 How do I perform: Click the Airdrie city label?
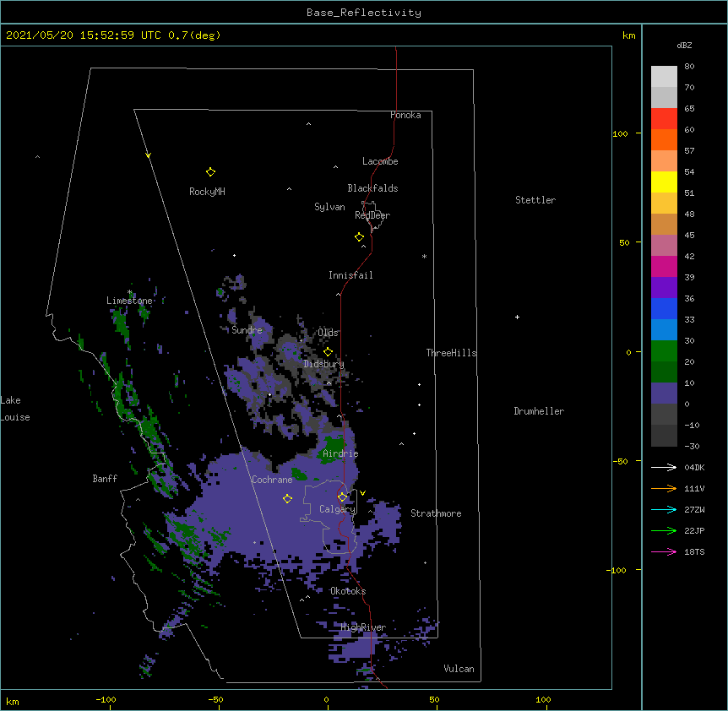(340, 453)
